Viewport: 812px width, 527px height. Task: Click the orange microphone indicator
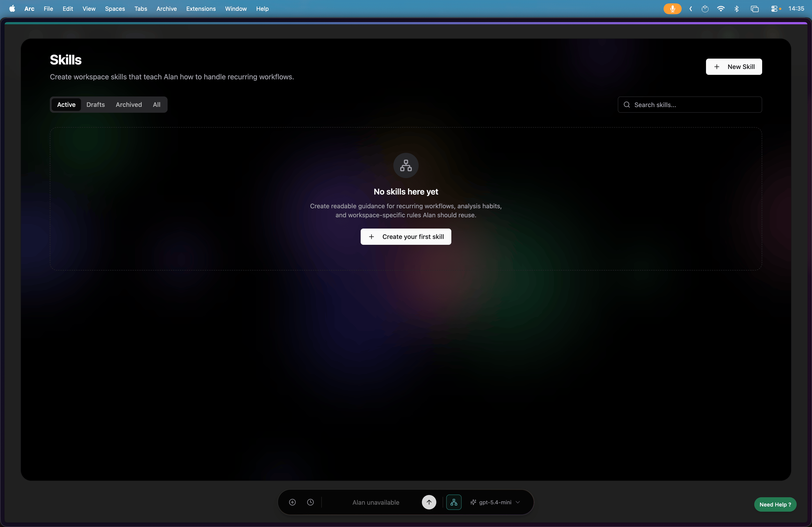tap(672, 9)
